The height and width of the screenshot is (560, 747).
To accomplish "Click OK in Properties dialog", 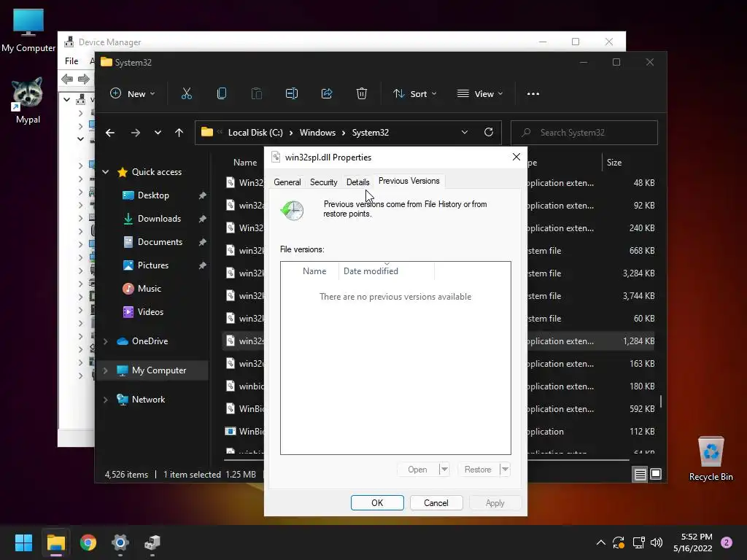I will (x=377, y=503).
